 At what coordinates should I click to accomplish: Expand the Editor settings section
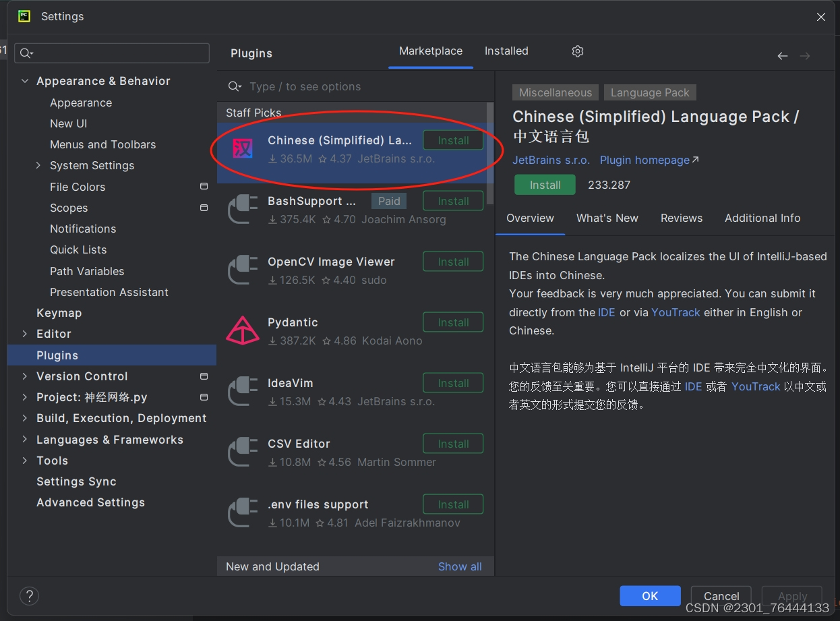25,334
